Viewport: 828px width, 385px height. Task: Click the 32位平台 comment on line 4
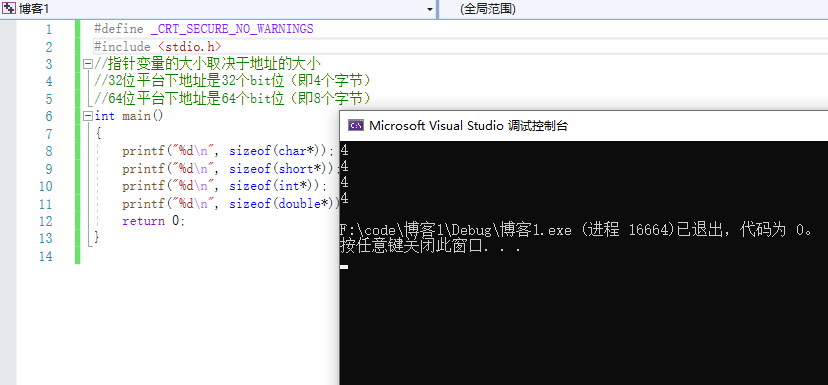point(233,81)
